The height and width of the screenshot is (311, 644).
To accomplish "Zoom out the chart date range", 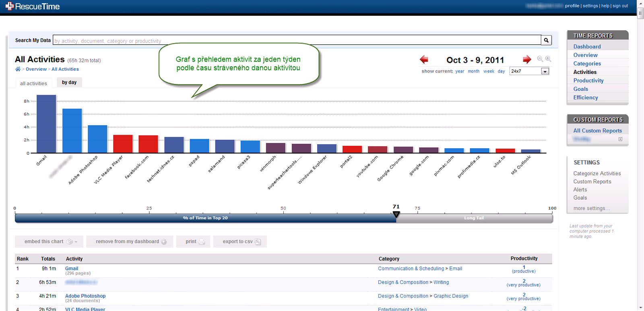I will pos(540,59).
